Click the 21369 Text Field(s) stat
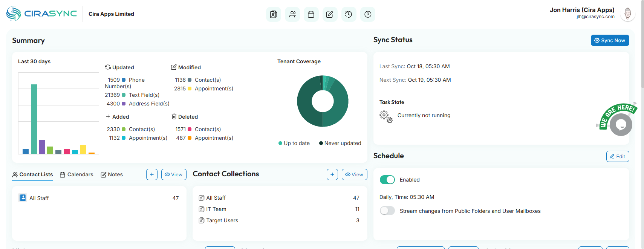 click(132, 95)
